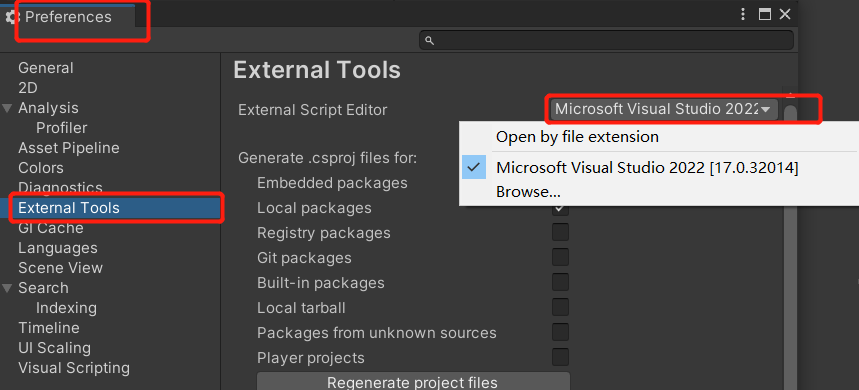The width and height of the screenshot is (859, 390).
Task: Select External Tools in sidebar
Action: pos(110,208)
